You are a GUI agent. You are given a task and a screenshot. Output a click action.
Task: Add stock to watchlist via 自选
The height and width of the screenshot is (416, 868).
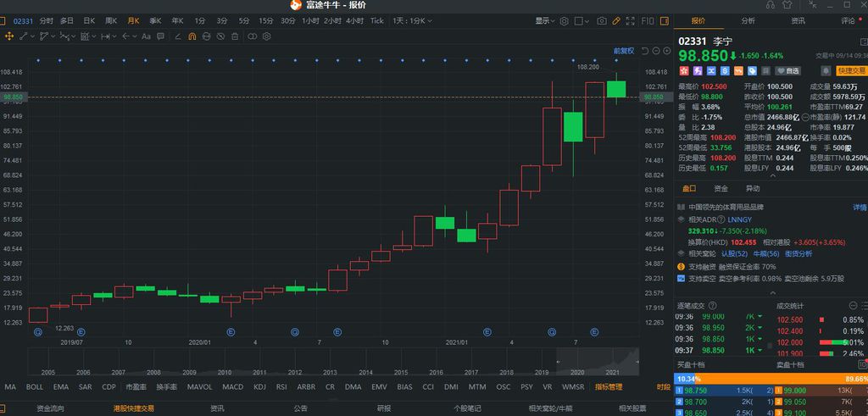click(x=787, y=71)
